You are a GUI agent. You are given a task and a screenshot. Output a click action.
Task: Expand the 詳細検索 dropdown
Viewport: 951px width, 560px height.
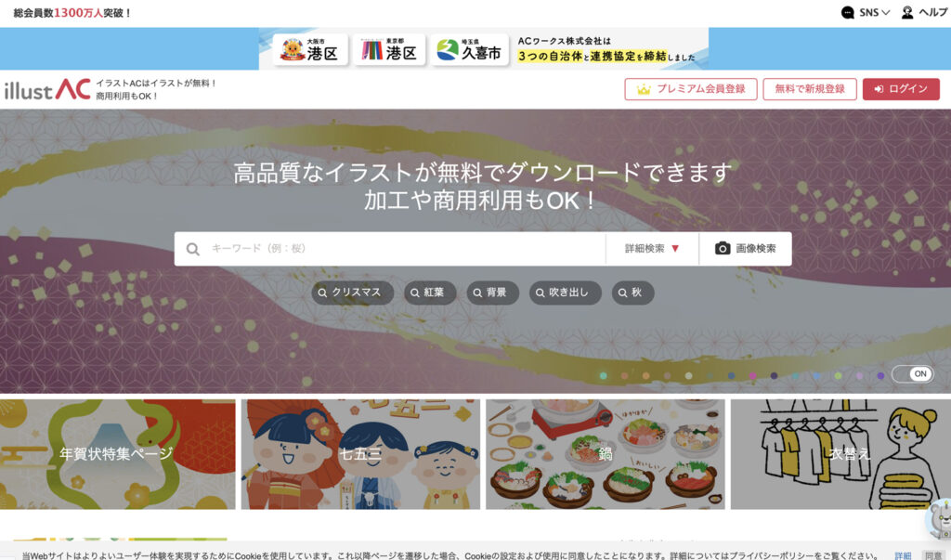click(652, 249)
